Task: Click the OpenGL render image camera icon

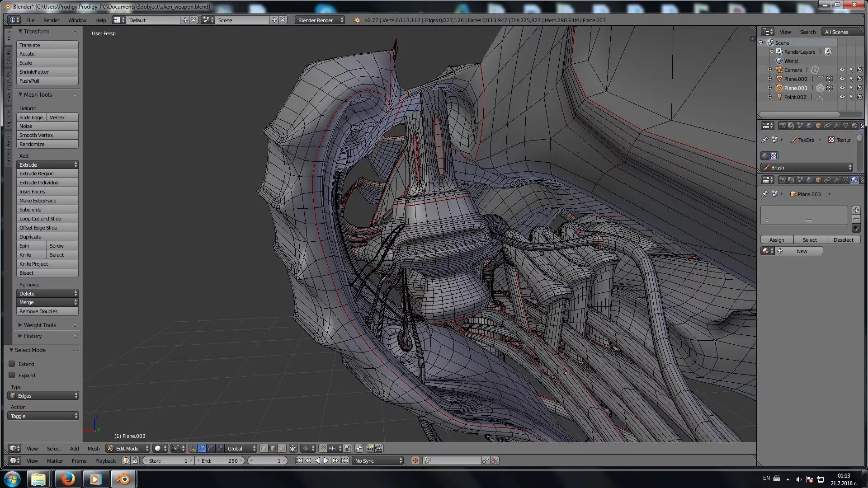Action: pyautogui.click(x=370, y=449)
